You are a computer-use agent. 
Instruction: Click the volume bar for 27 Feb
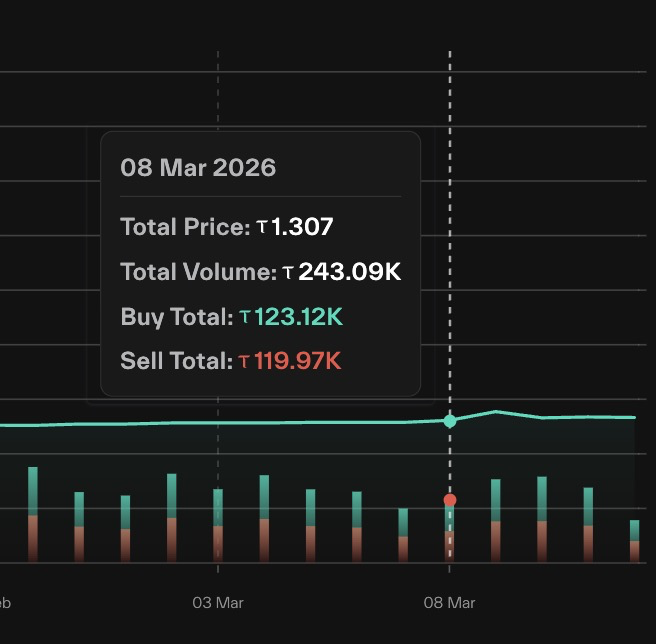(x=33, y=514)
